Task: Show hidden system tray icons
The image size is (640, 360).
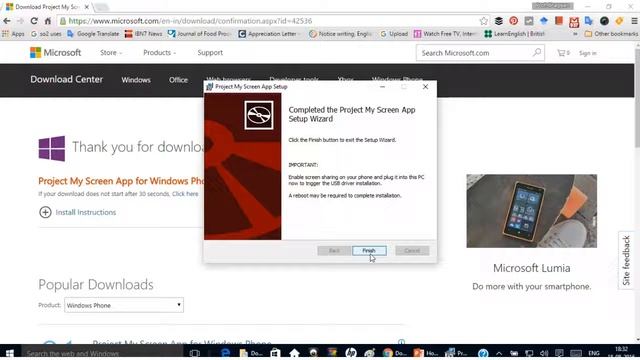Action: click(x=499, y=353)
